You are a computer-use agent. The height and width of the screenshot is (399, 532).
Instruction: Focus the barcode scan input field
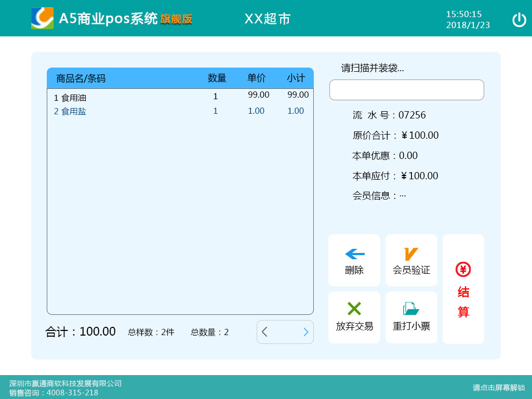coord(406,90)
